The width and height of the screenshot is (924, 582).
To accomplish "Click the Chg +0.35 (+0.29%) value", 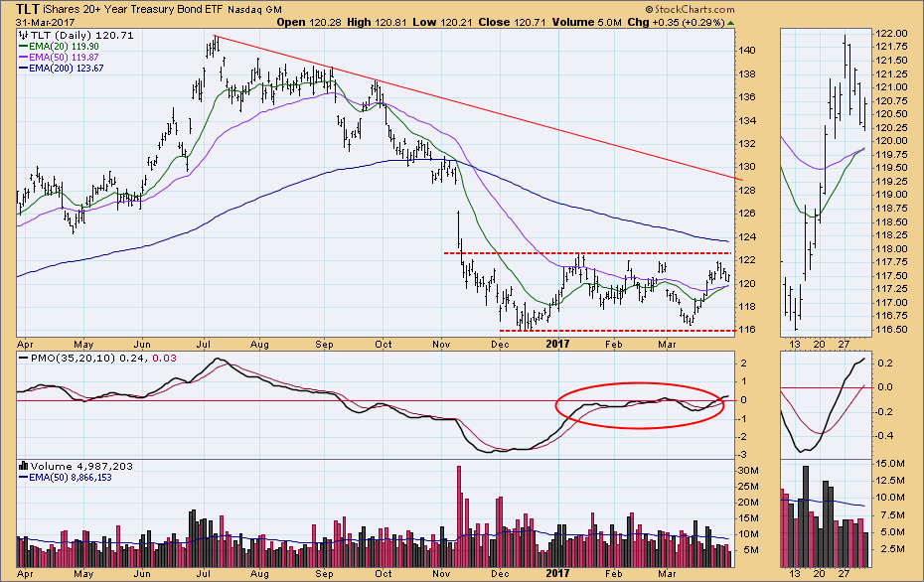I will pyautogui.click(x=676, y=23).
